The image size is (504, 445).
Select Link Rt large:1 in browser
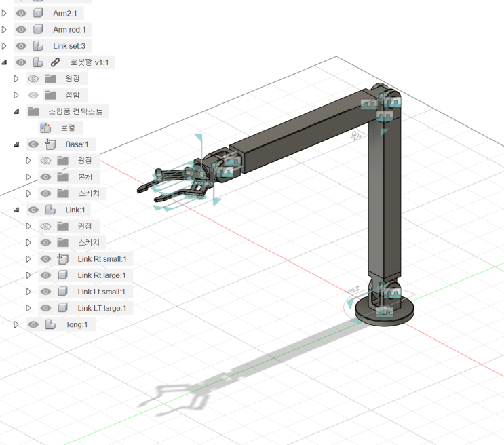(x=102, y=275)
